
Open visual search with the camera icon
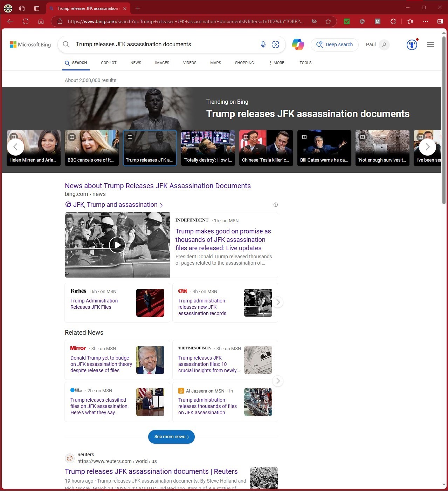pyautogui.click(x=276, y=45)
